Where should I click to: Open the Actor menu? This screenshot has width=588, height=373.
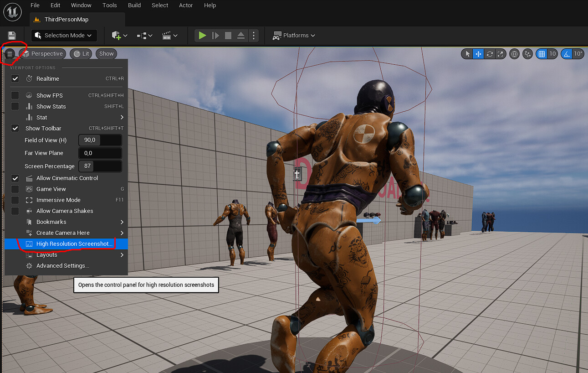186,5
